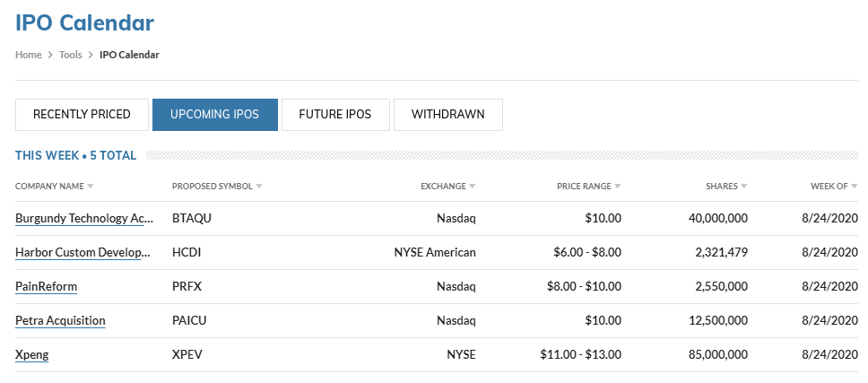Screen dimensions: 868x383
Task: Sort by Shares column arrow
Action: 744,187
